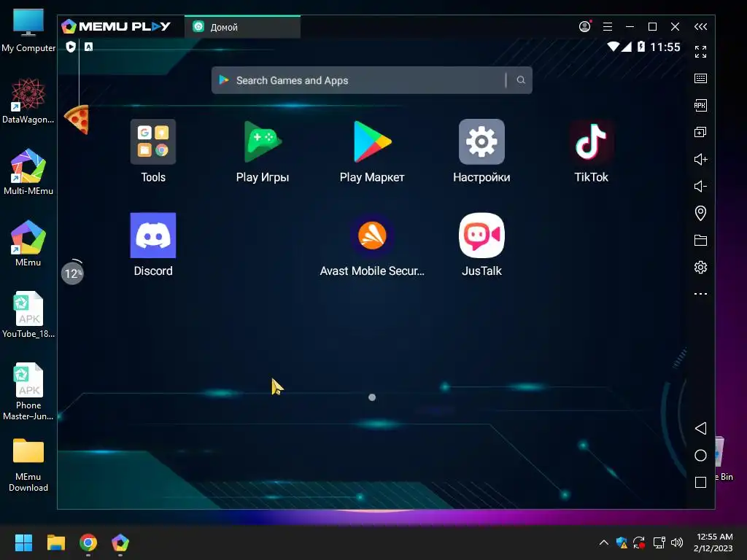The width and height of the screenshot is (747, 560).
Task: Open Play Маркет store app
Action: coord(372,151)
